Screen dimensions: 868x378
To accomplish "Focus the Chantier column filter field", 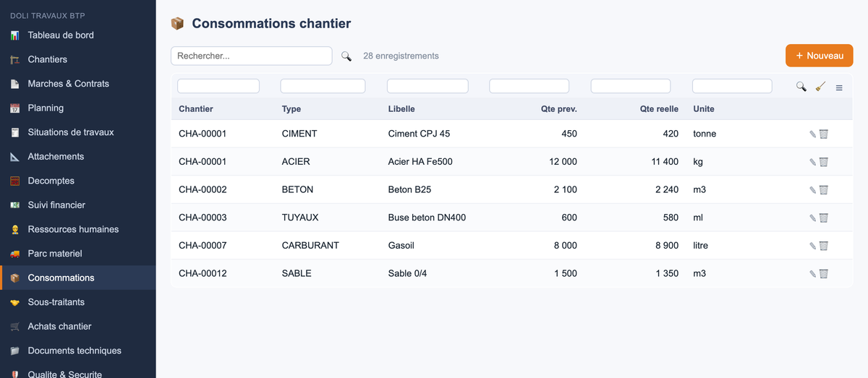I will coord(218,86).
